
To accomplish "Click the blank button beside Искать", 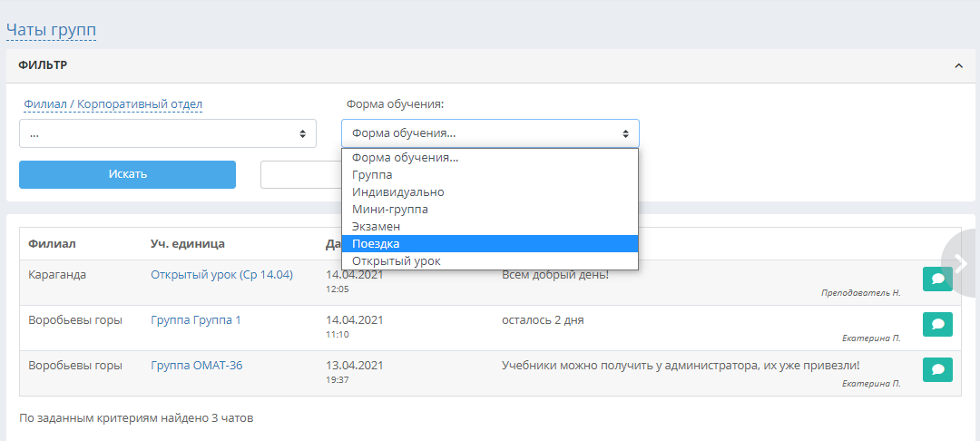I will click(301, 174).
